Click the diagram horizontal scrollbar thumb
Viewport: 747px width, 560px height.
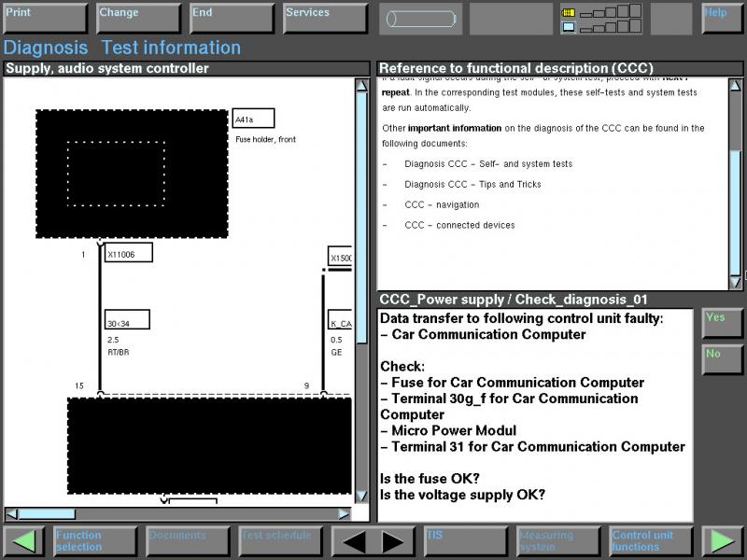[x=47, y=513]
